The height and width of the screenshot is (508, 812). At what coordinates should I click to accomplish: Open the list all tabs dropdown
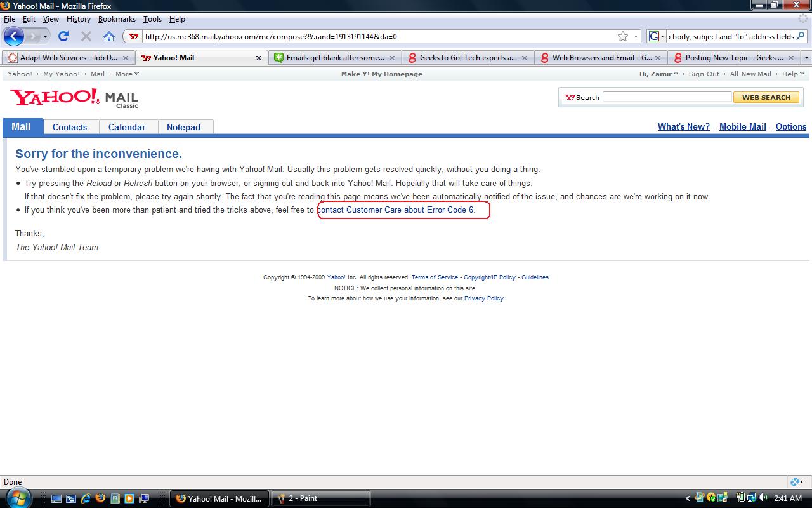click(x=806, y=58)
